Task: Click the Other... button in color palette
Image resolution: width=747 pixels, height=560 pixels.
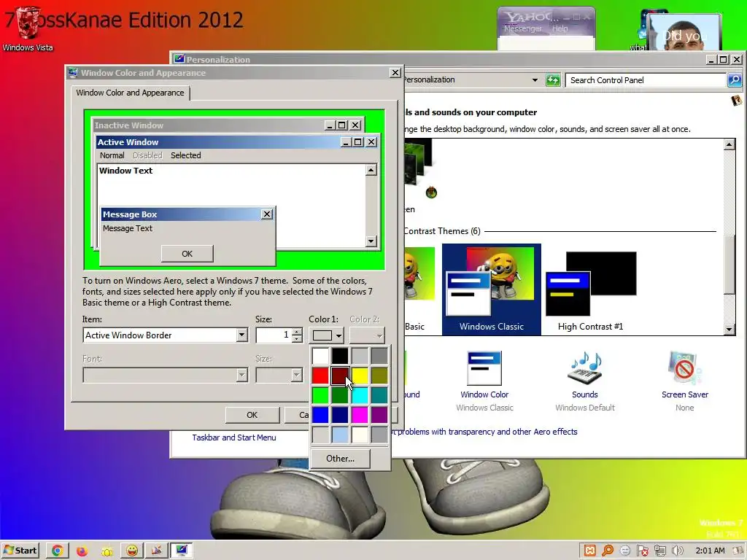Action: [x=340, y=458]
